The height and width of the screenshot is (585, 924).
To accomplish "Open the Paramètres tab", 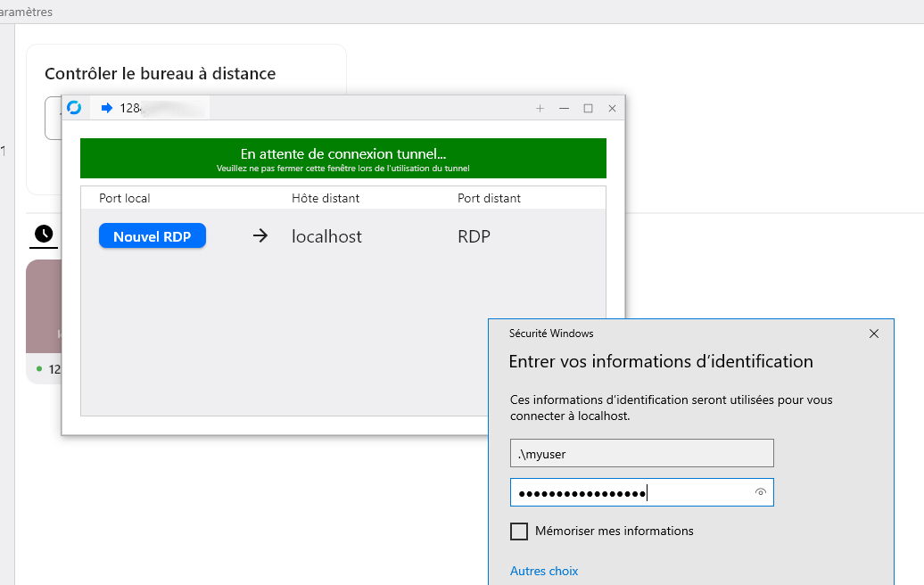I will coord(27,12).
